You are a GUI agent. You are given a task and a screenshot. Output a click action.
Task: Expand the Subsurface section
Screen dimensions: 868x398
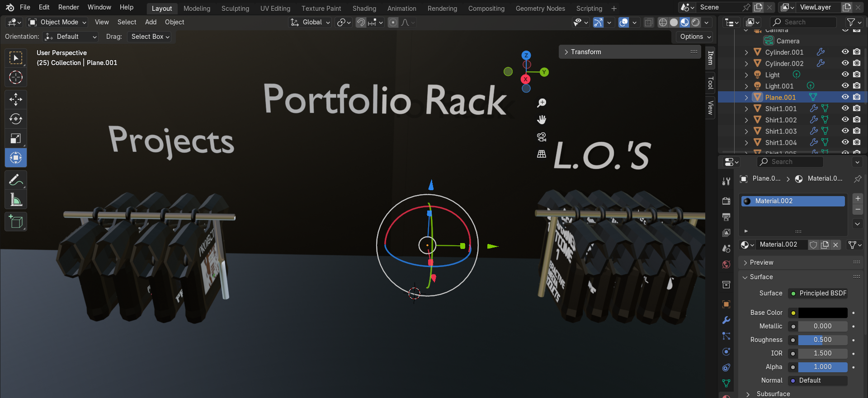(773, 394)
